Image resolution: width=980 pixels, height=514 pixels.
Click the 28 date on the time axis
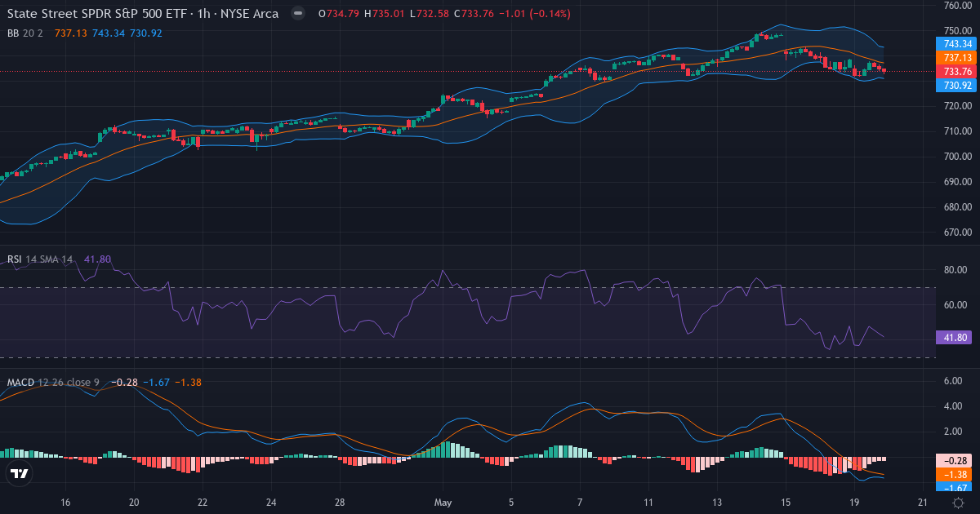coord(340,503)
